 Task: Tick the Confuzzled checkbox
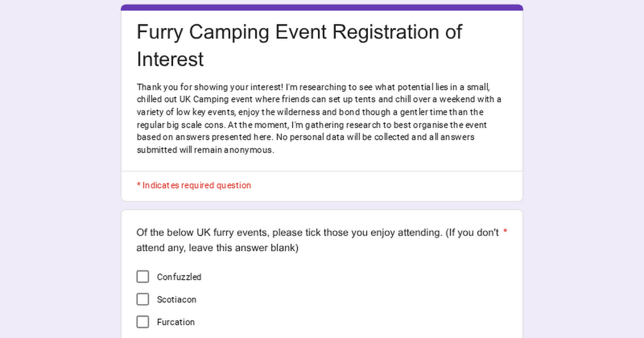pos(143,277)
